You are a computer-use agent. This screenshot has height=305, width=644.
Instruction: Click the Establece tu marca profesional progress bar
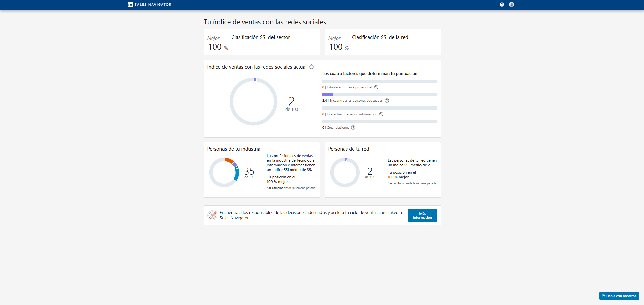[x=380, y=81]
